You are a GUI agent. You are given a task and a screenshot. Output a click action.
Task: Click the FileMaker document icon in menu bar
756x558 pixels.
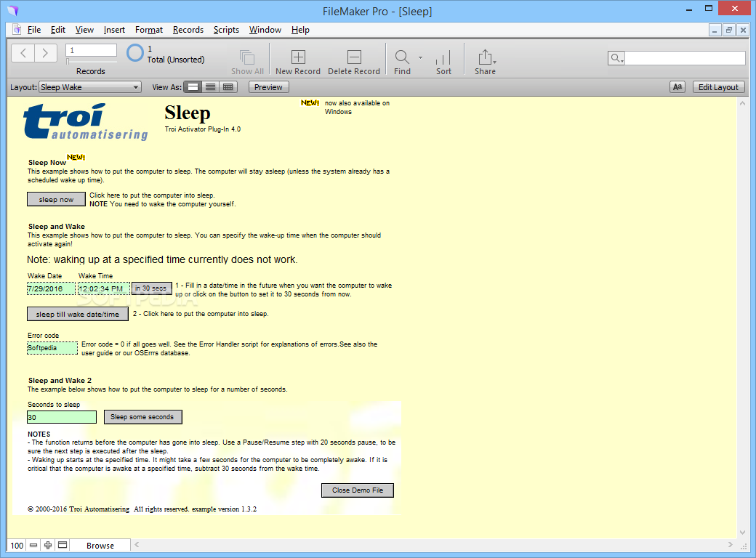(x=17, y=29)
